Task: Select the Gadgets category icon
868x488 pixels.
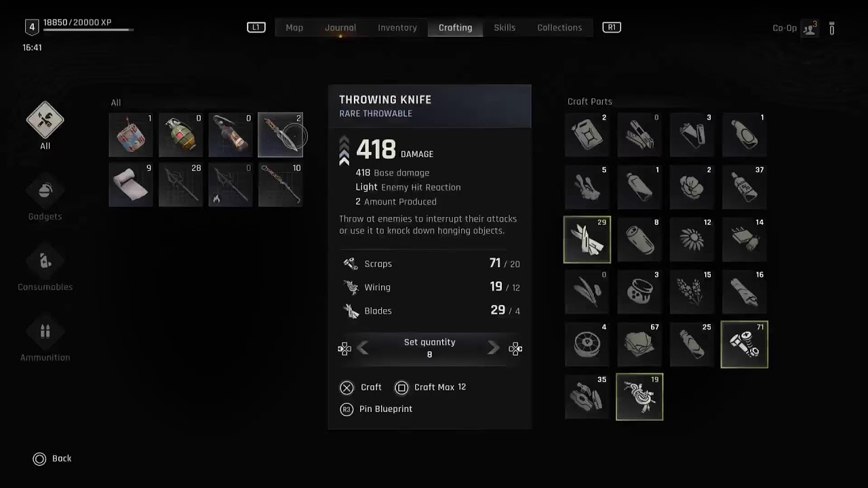Action: coord(45,190)
